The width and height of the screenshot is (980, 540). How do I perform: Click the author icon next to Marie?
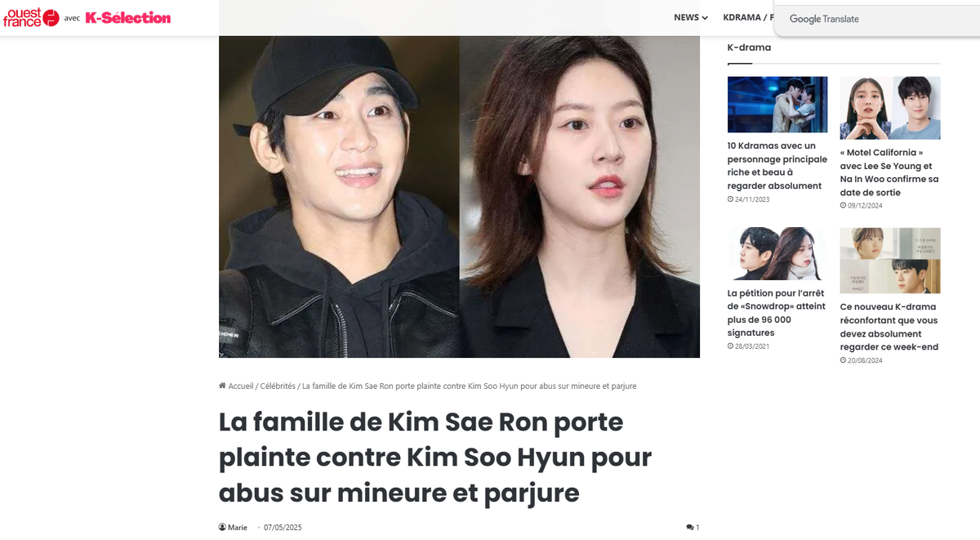pyautogui.click(x=222, y=528)
